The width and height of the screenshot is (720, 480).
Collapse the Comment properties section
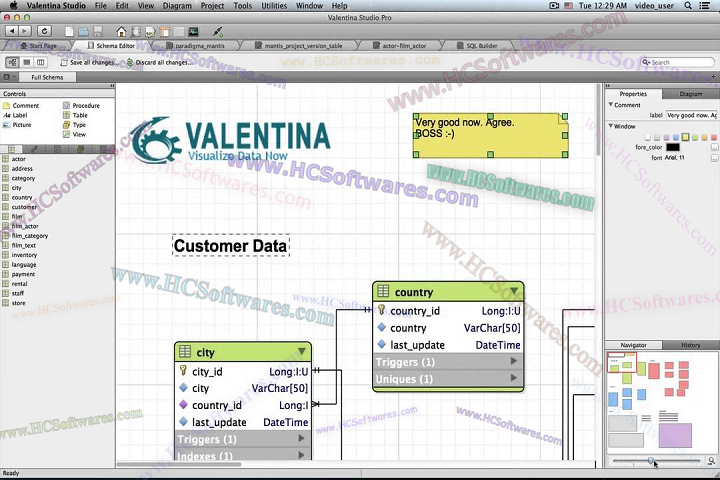pyautogui.click(x=611, y=105)
